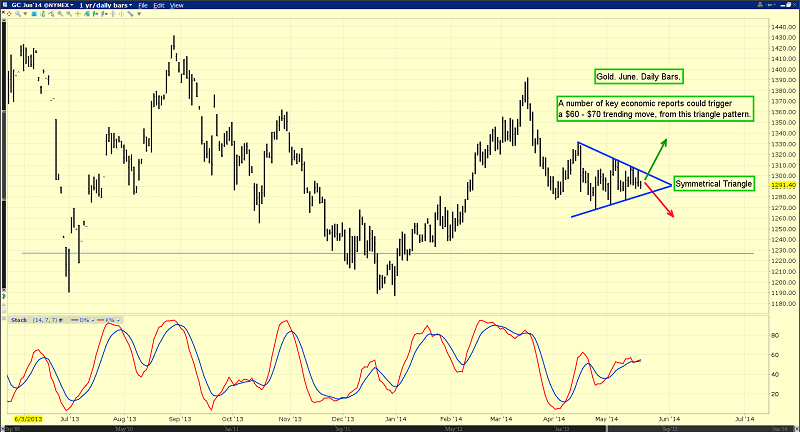Select the Symmetrical Triangle annotation label
The width and height of the screenshot is (800, 432).
coord(712,184)
